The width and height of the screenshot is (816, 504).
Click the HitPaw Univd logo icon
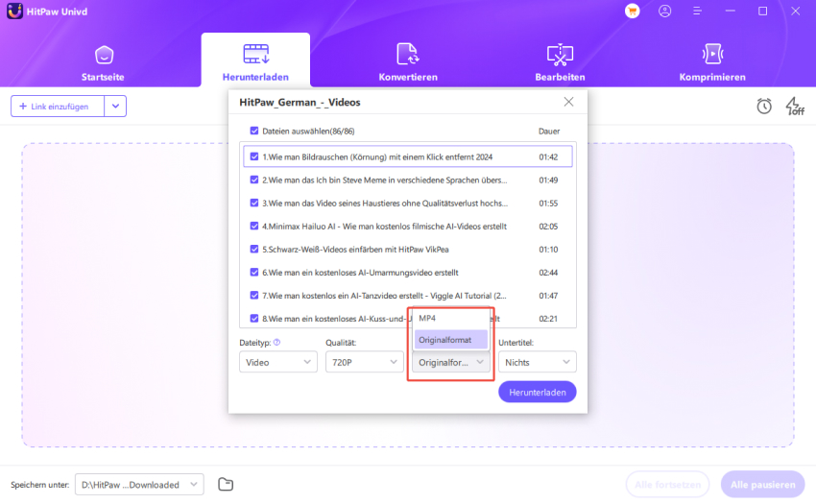pyautogui.click(x=14, y=11)
